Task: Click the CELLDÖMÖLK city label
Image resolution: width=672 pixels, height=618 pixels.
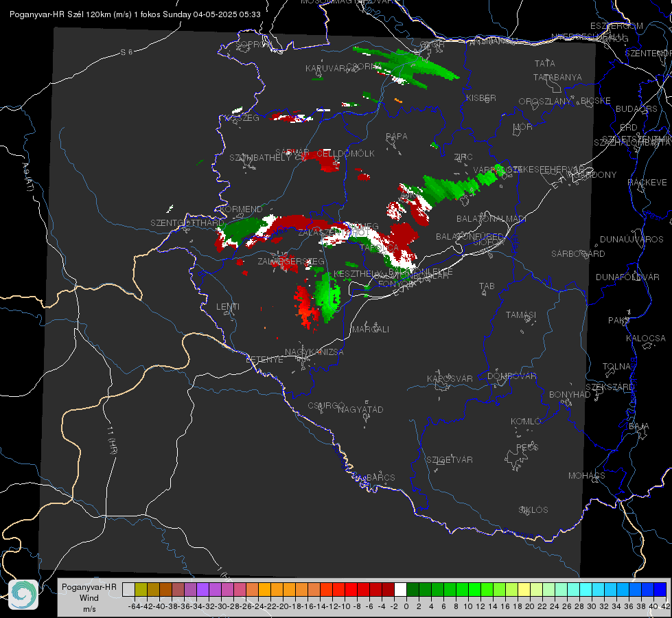Action: [x=345, y=154]
